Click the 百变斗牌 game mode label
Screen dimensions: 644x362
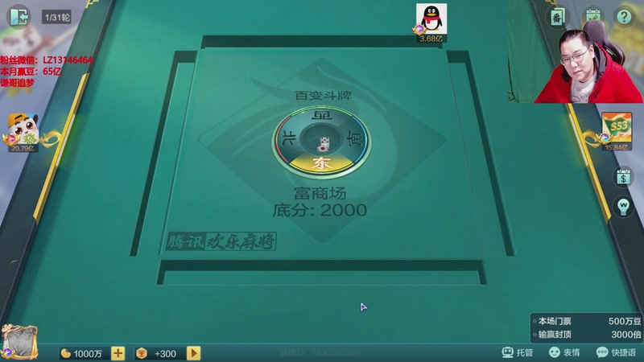pos(324,95)
